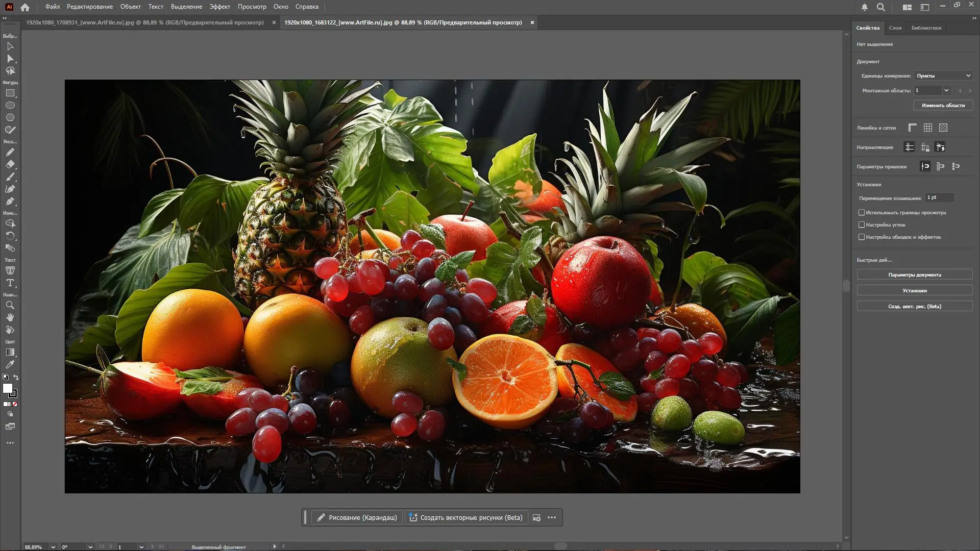980x551 pixels.
Task: Switch to the Слои panel tab
Action: click(895, 28)
